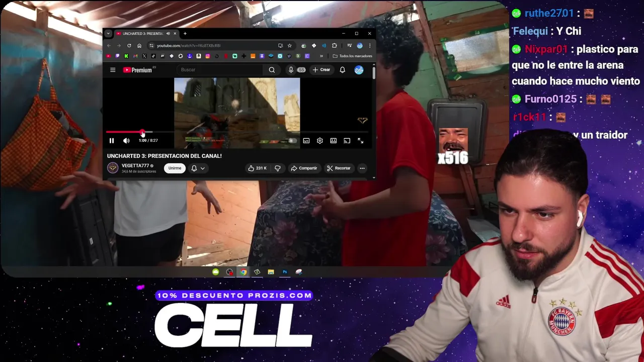The image size is (644, 362).
Task: Open the three-dot more actions menu
Action: 362,168
